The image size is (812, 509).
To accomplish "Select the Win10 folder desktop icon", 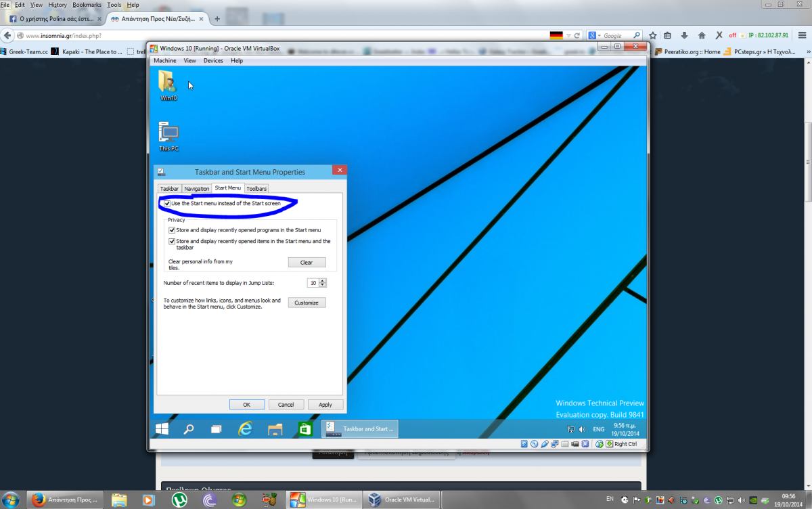I will 168,85.
